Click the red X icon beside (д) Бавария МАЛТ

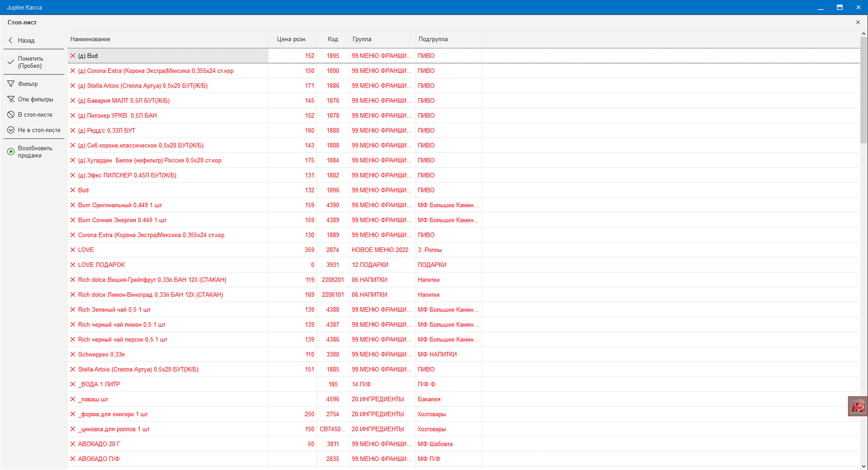pyautogui.click(x=73, y=101)
